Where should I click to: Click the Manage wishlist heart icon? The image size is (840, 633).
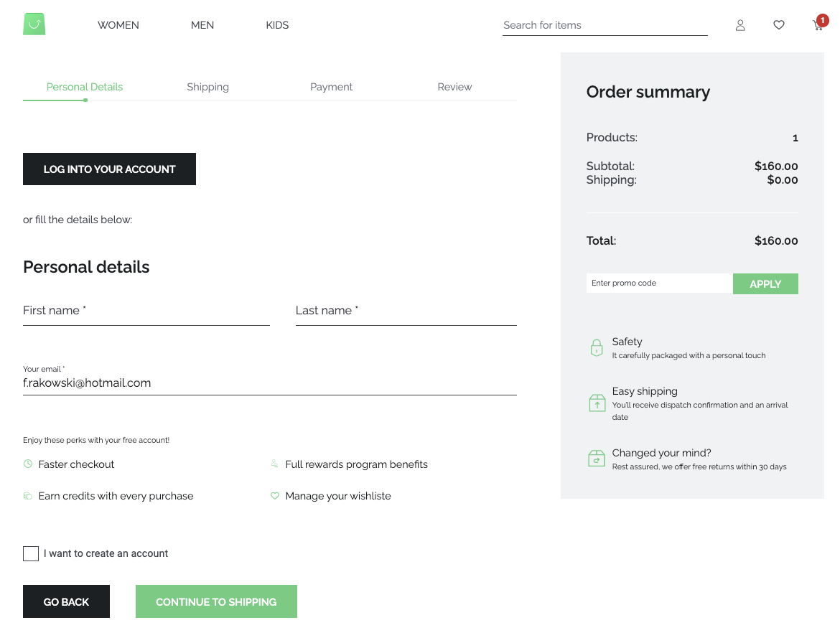tap(275, 495)
